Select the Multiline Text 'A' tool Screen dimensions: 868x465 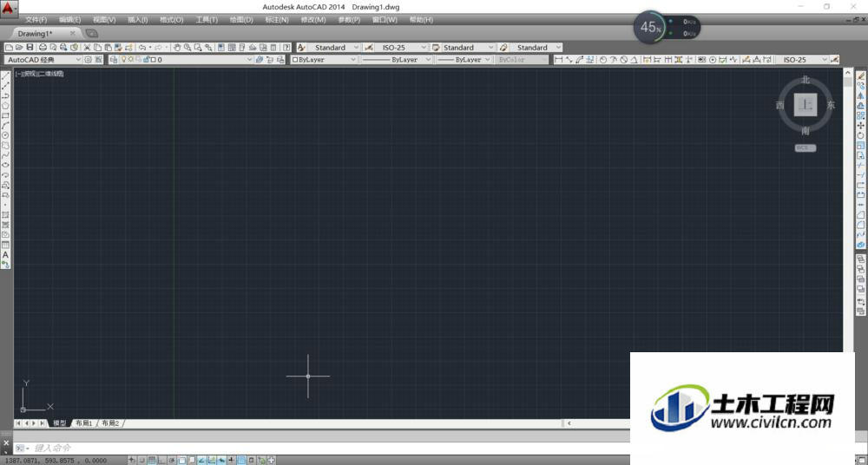point(5,255)
